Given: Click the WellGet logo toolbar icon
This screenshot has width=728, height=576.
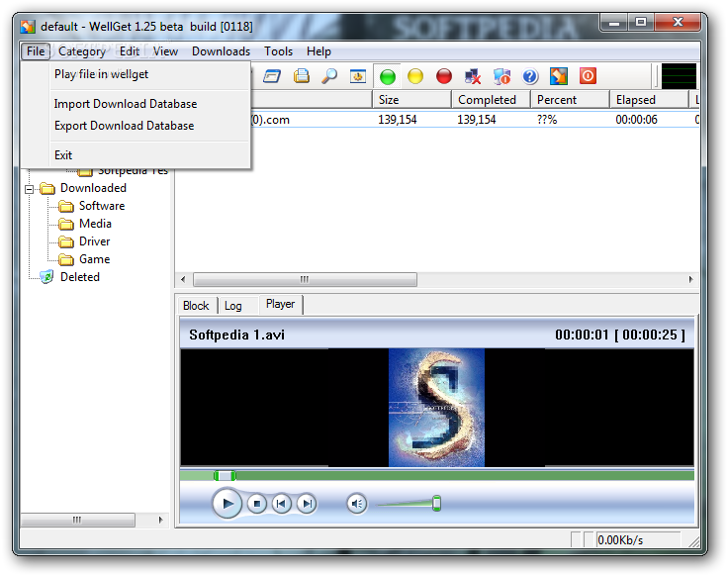Looking at the screenshot, I should tap(559, 76).
